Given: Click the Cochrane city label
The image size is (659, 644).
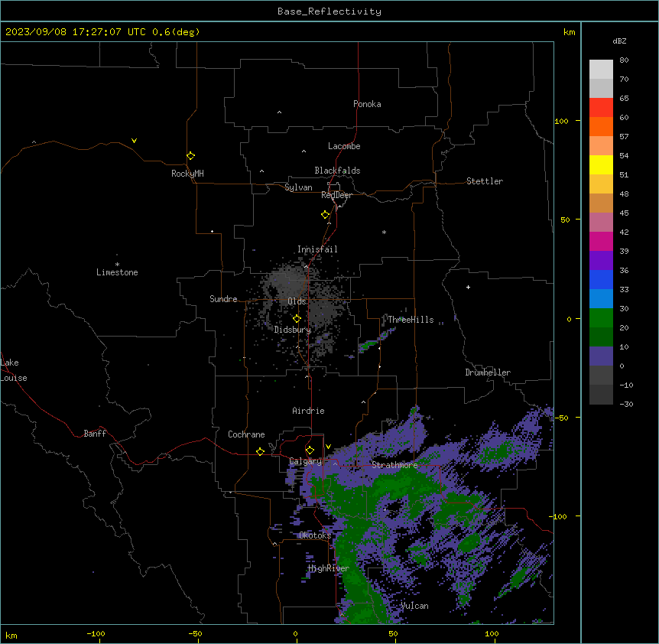Looking at the screenshot, I should click(x=246, y=434).
